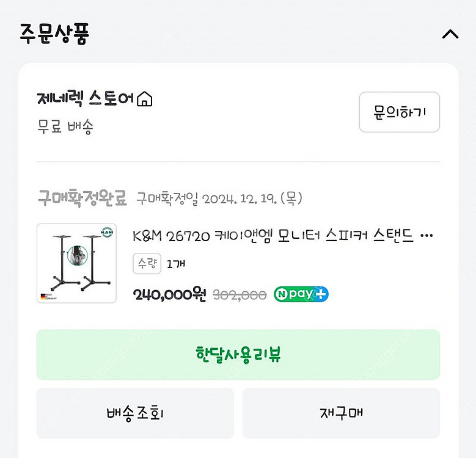Click the green K&M logo in thumbnail
The height and width of the screenshot is (458, 476).
coord(106,232)
